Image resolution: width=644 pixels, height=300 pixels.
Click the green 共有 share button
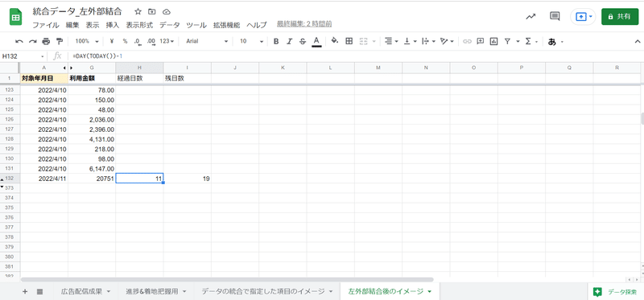[620, 16]
